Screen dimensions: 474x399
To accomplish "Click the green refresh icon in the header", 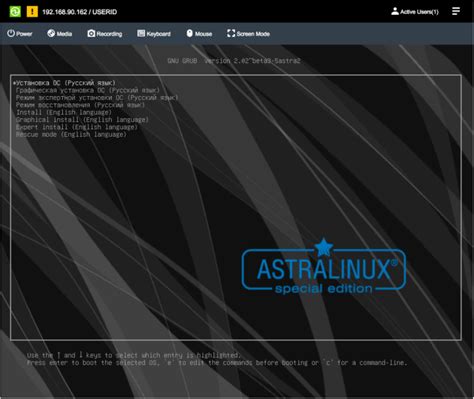I will click(x=15, y=12).
